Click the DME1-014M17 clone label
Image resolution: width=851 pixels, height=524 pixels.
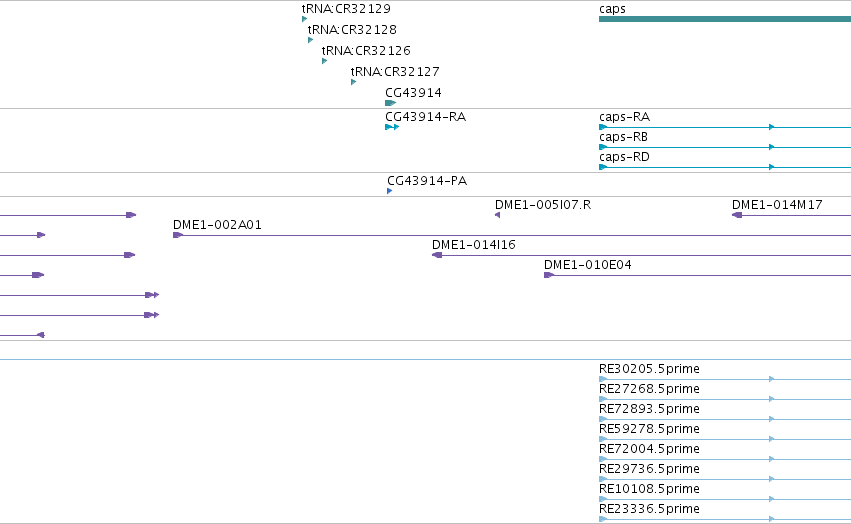pos(777,205)
